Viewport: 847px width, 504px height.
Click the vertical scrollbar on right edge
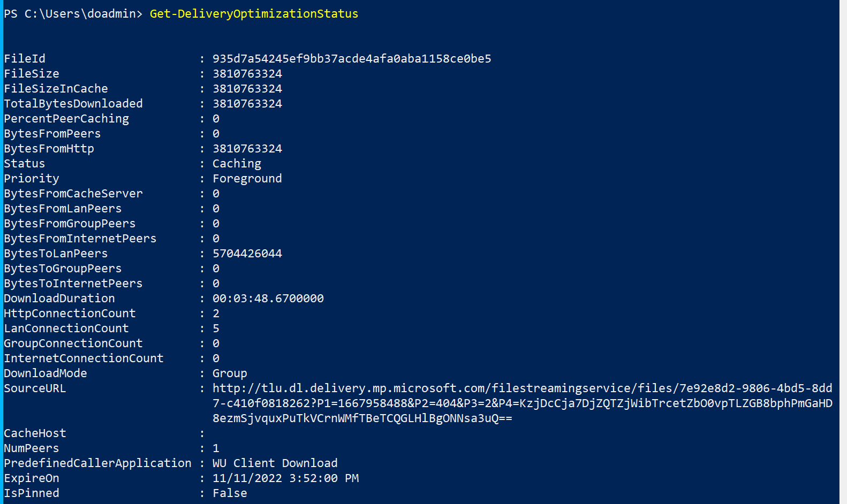coord(843,252)
